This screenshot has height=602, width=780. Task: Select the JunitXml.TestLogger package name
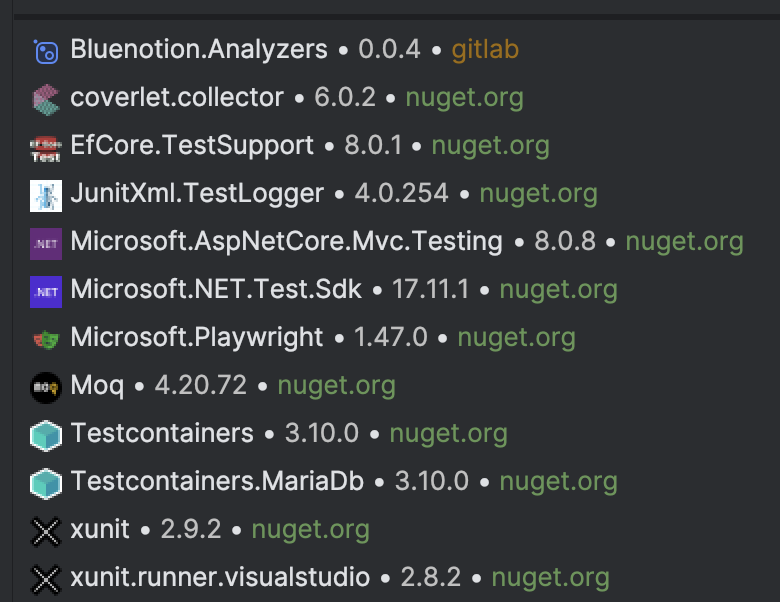click(x=197, y=193)
